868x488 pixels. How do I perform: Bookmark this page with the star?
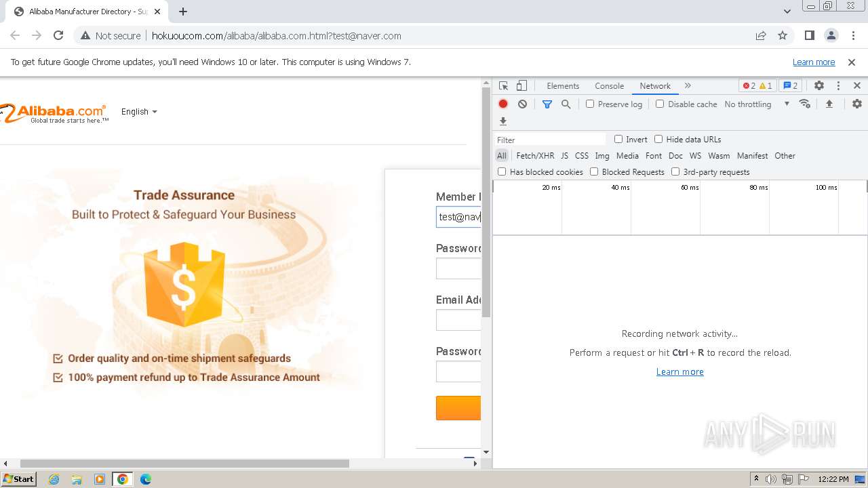click(x=783, y=35)
